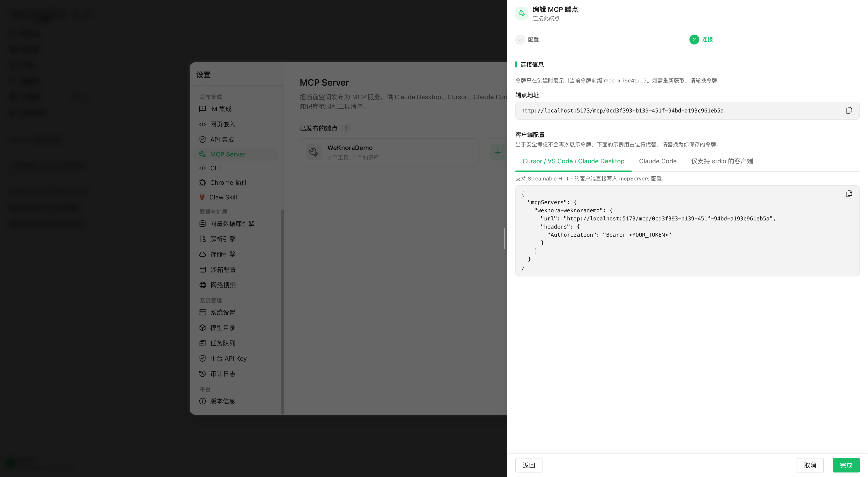The height and width of the screenshot is (477, 868).
Task: Click the Claw Skill lobster icon
Action: [202, 197]
